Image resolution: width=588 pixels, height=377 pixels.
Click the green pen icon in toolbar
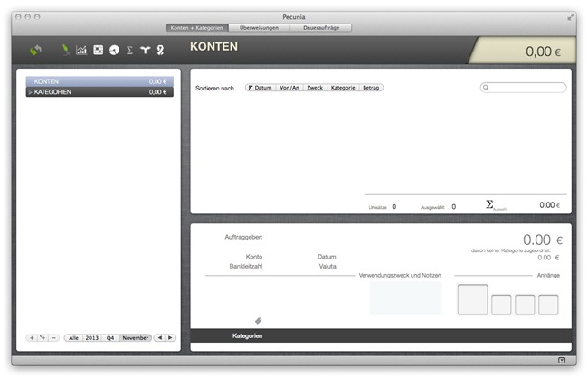[65, 51]
